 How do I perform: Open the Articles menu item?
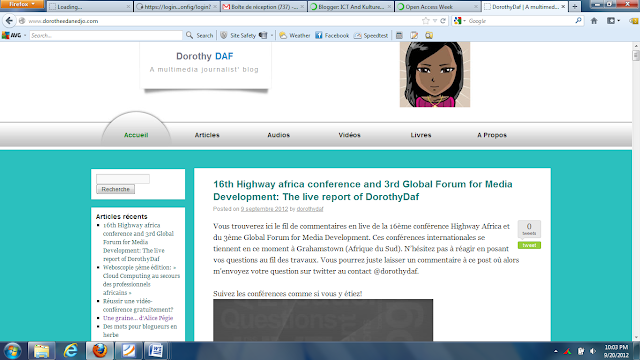(207, 135)
